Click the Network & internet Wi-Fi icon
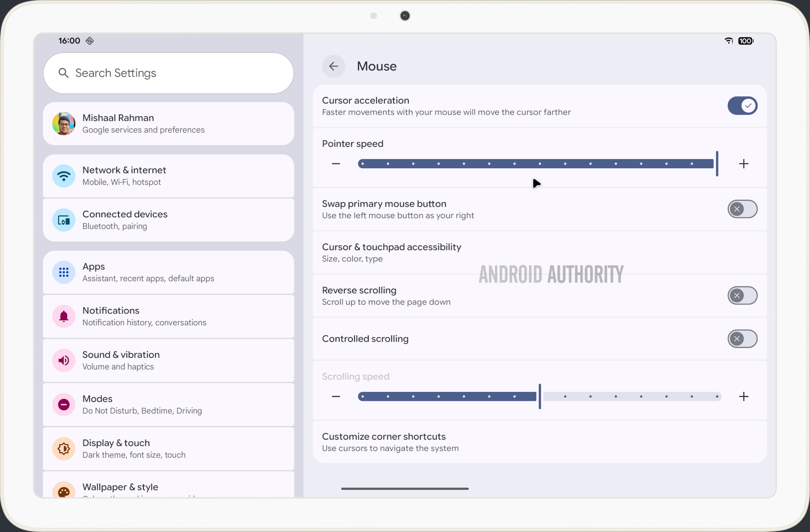 [x=64, y=176]
